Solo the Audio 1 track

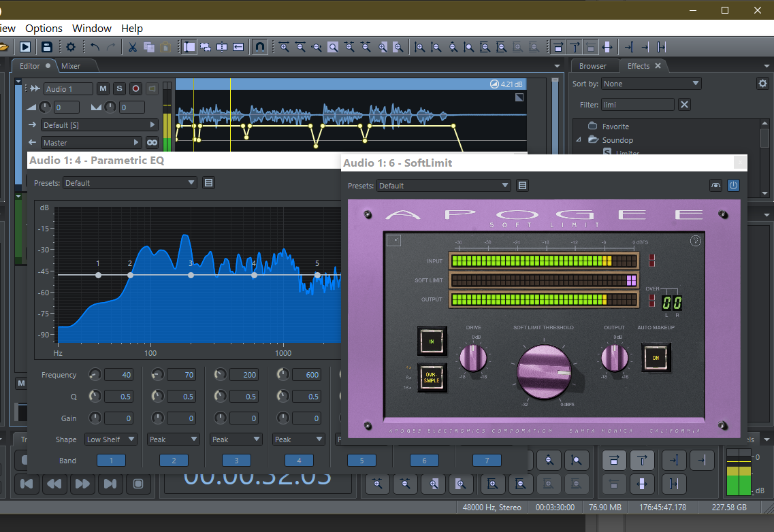(x=119, y=89)
